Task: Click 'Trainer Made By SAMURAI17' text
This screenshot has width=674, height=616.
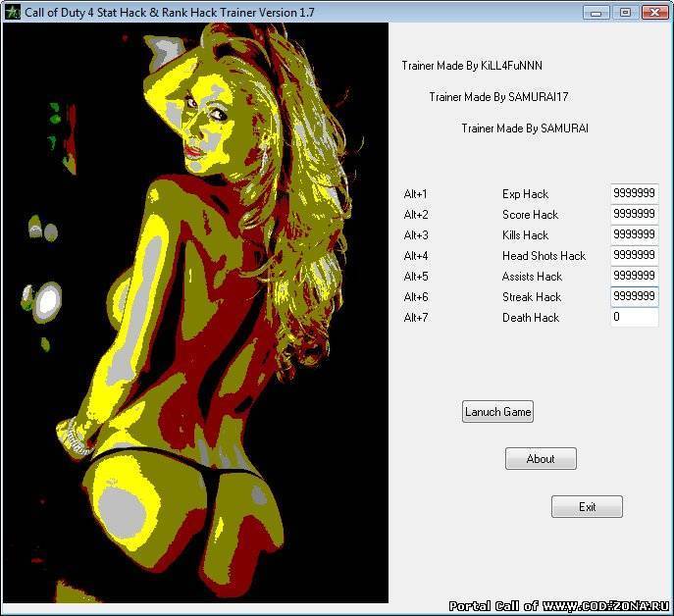Action: (498, 97)
